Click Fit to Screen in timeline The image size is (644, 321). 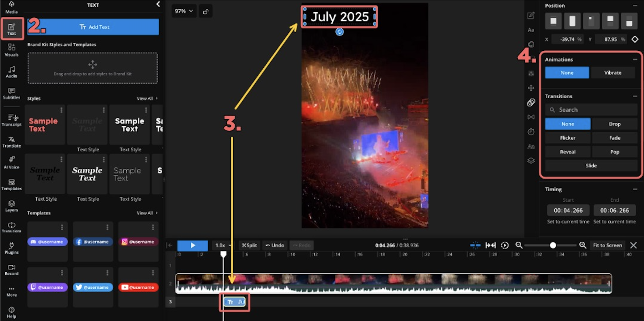pyautogui.click(x=607, y=245)
